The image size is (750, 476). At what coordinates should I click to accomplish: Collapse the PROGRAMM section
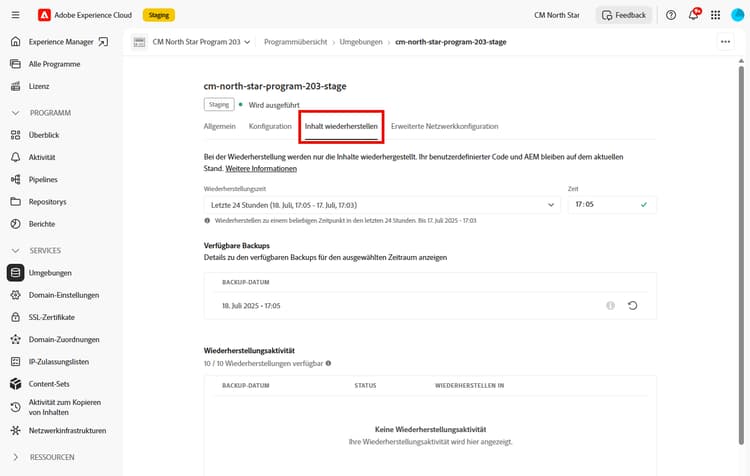click(x=15, y=113)
